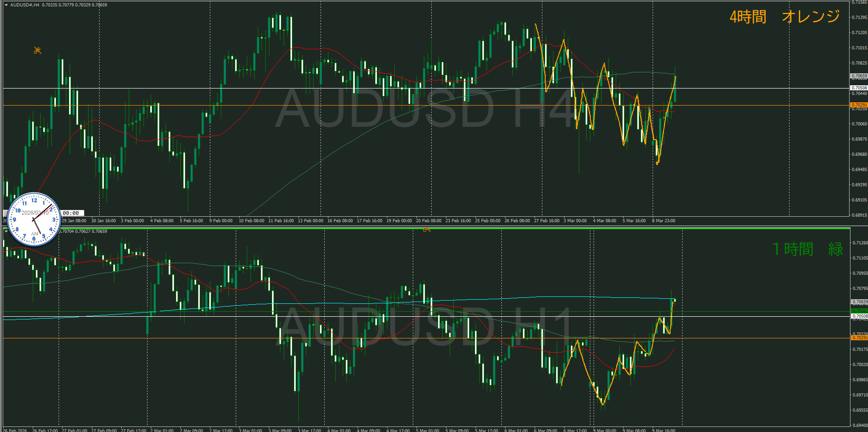The width and height of the screenshot is (868, 432).
Task: Click the analog clock widget
Action: [34, 219]
